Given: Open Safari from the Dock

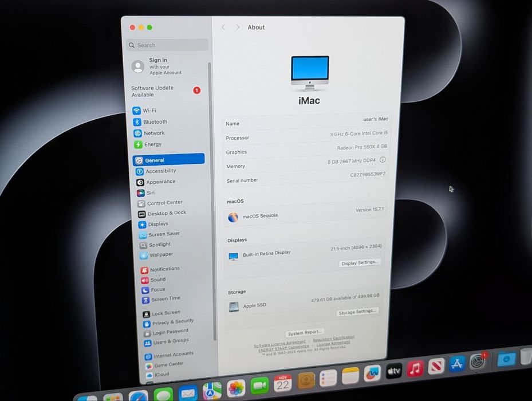Looking at the screenshot, I should pyautogui.click(x=139, y=396).
